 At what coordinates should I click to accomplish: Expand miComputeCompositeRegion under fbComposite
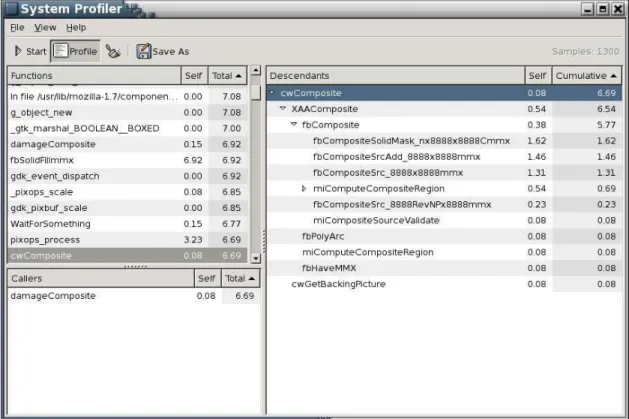click(304, 188)
